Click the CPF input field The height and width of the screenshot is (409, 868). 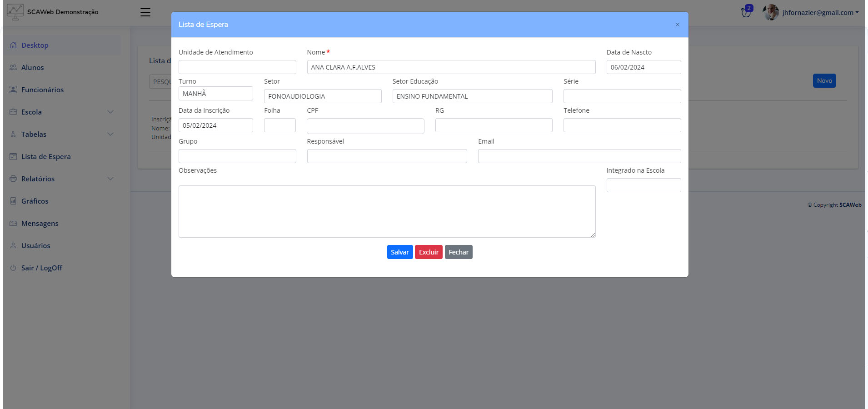(x=365, y=126)
